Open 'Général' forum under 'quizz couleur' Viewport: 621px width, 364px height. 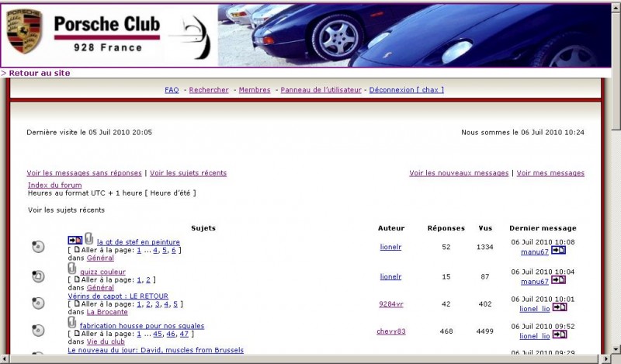coord(100,288)
